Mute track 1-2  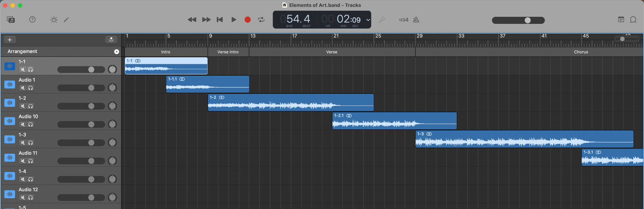22,106
